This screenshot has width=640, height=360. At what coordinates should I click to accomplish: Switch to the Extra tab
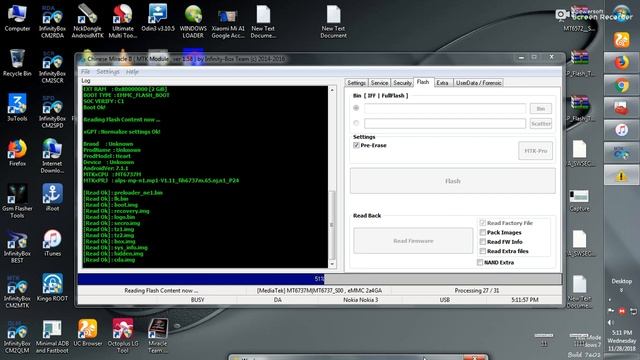[x=442, y=83]
